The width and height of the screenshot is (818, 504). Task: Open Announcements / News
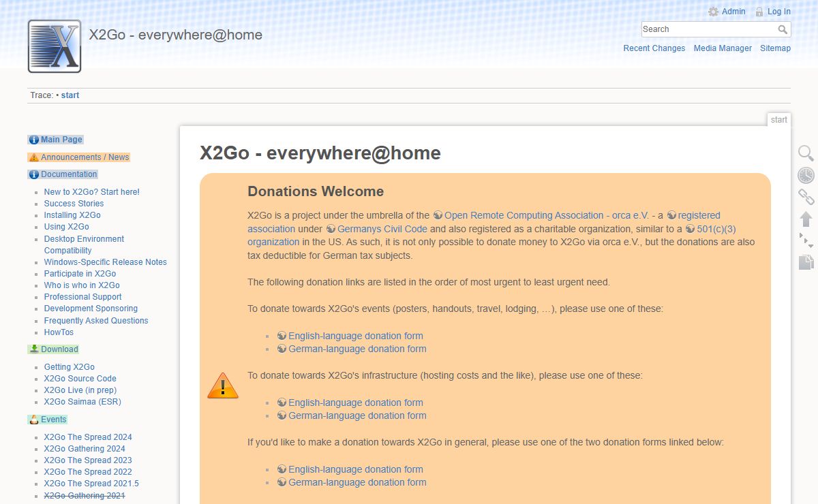click(x=85, y=157)
